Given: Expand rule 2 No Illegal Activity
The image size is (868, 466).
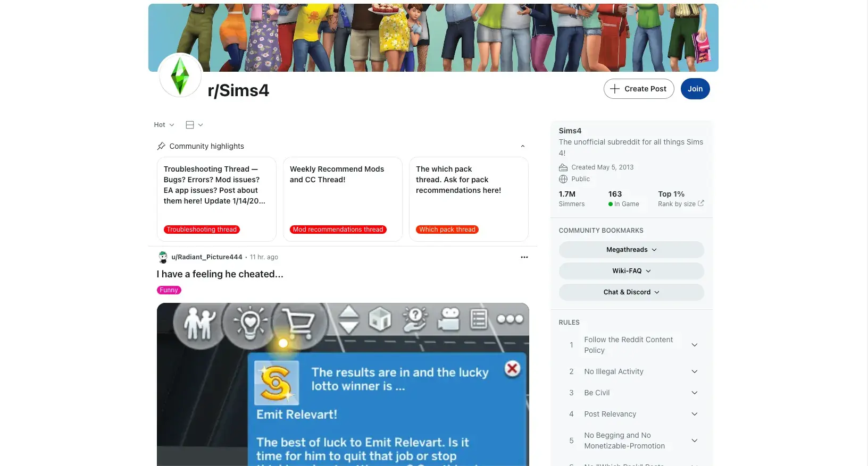Looking at the screenshot, I should coord(694,371).
